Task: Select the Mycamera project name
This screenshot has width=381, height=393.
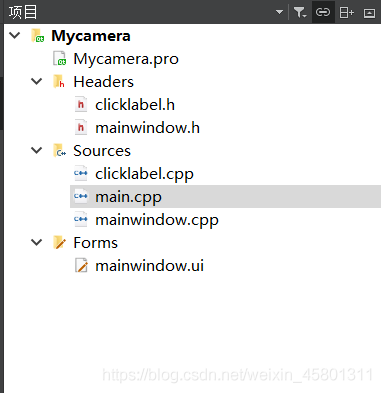Action: pyautogui.click(x=91, y=36)
